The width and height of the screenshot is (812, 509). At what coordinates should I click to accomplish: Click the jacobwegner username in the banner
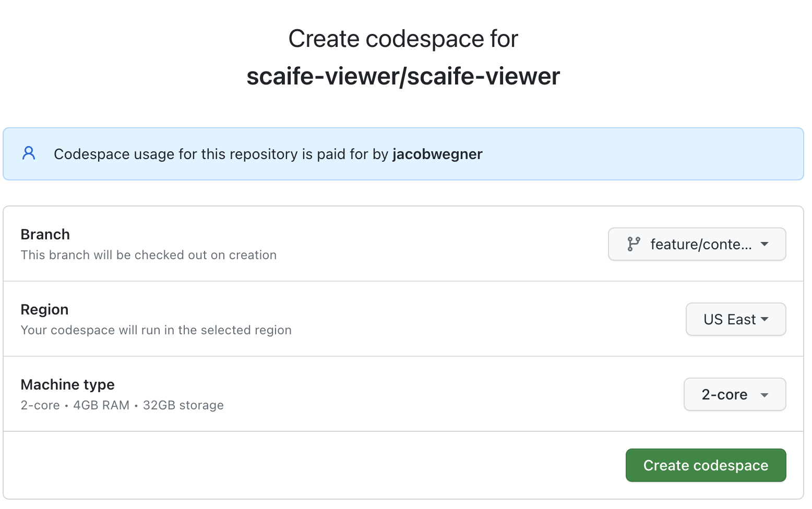point(437,154)
